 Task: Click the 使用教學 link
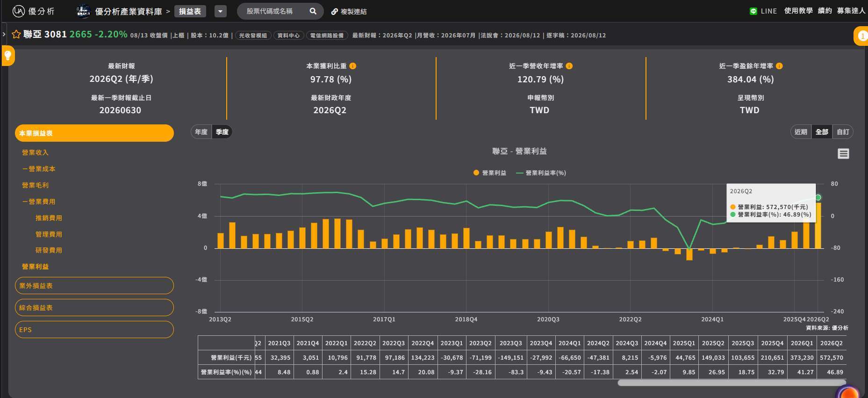tap(798, 11)
